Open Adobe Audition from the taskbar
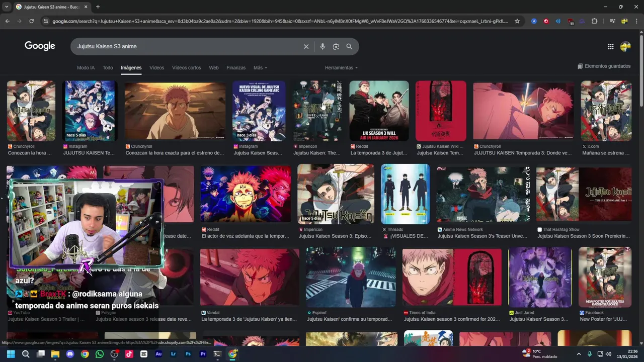The height and width of the screenshot is (362, 644). click(158, 354)
